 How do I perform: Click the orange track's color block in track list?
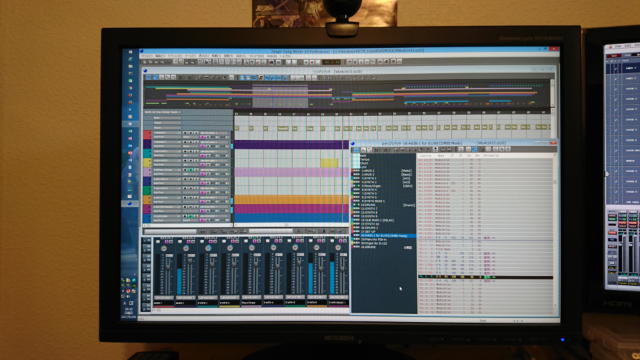[147, 200]
